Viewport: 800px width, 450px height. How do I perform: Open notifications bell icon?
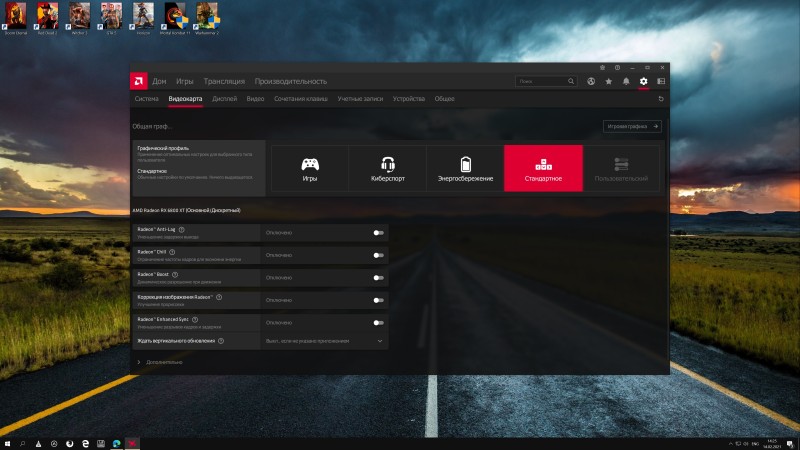click(626, 81)
